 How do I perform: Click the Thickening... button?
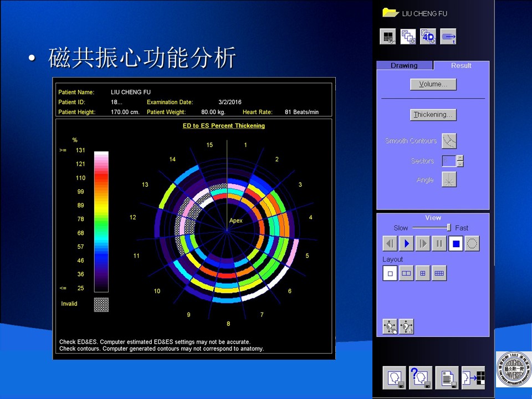433,115
